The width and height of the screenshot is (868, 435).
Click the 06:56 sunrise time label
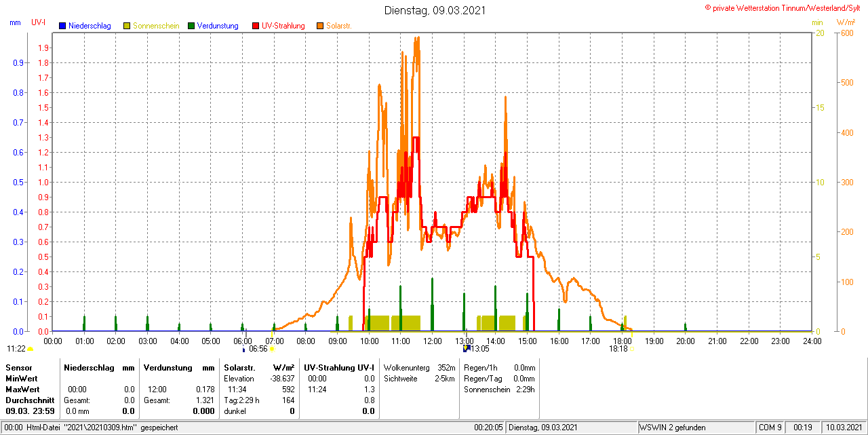(x=258, y=349)
